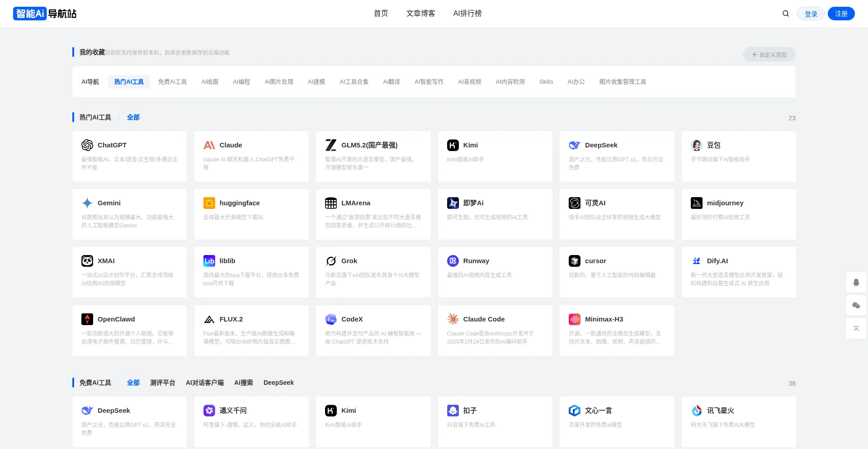868x449 pixels.
Task: Go to 首页 in top navigation
Action: 381,14
